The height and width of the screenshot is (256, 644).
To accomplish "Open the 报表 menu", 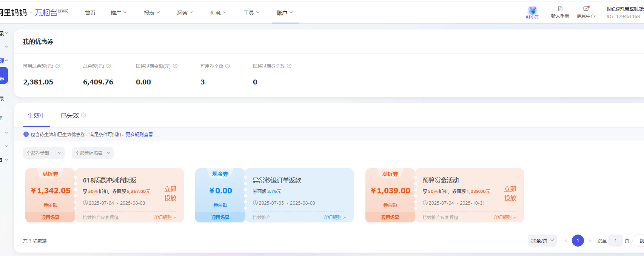I will point(152,13).
